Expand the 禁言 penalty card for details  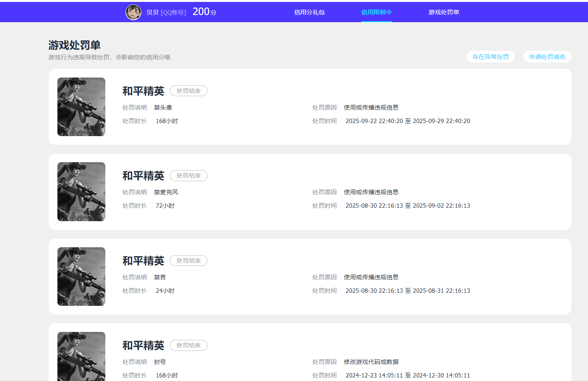[309, 277]
